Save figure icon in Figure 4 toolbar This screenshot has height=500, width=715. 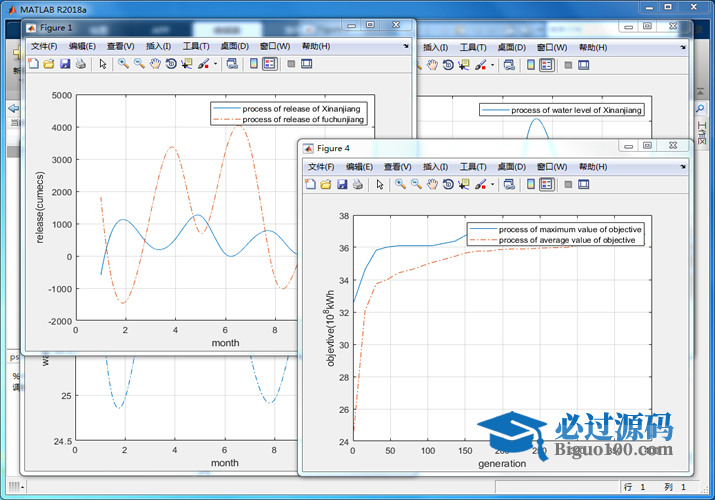tap(342, 184)
